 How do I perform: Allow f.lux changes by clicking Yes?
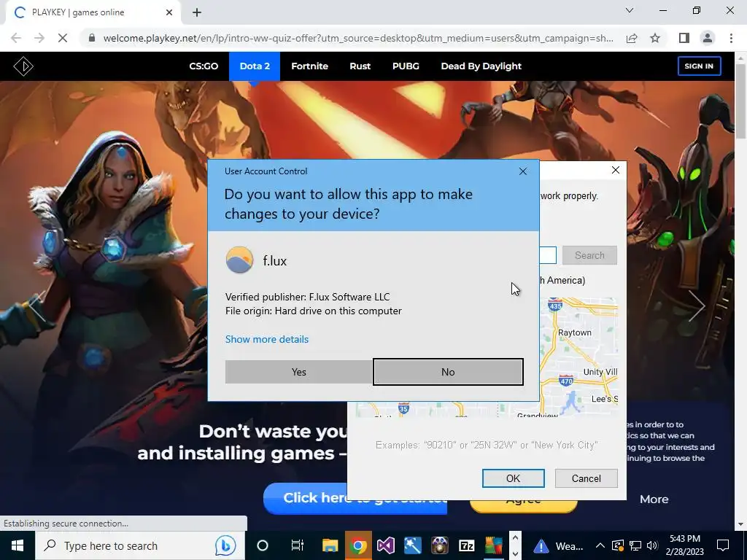(298, 372)
